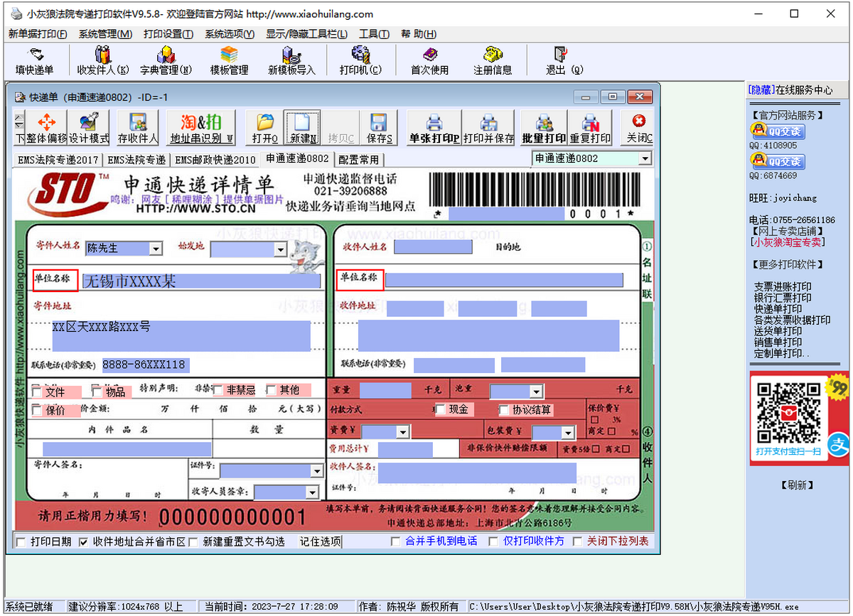Check 协议结算 payment checkbox
The width and height of the screenshot is (853, 616).
click(504, 410)
